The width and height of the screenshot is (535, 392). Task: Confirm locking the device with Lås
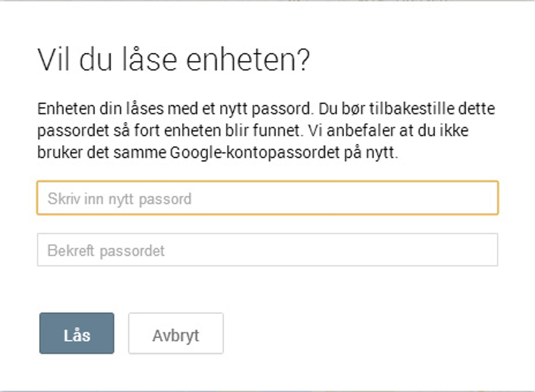tap(77, 333)
